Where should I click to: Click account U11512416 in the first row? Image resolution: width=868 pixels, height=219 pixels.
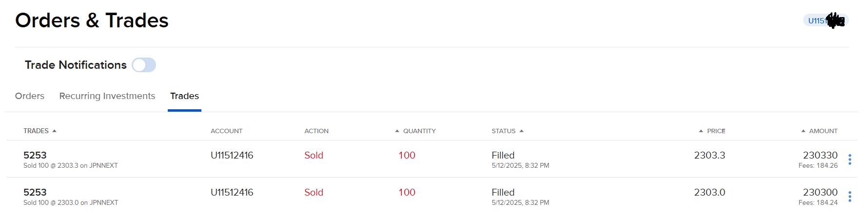(232, 155)
